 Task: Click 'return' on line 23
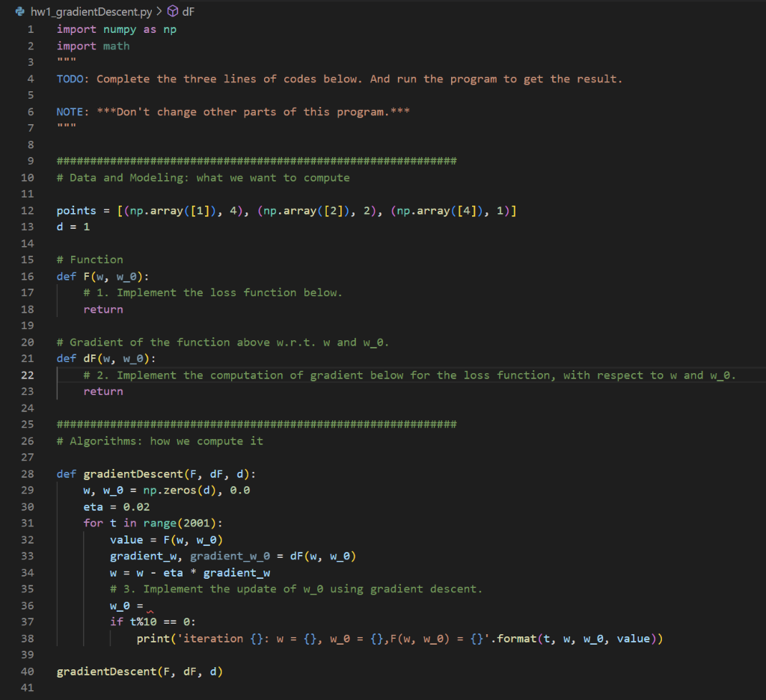[x=103, y=392]
